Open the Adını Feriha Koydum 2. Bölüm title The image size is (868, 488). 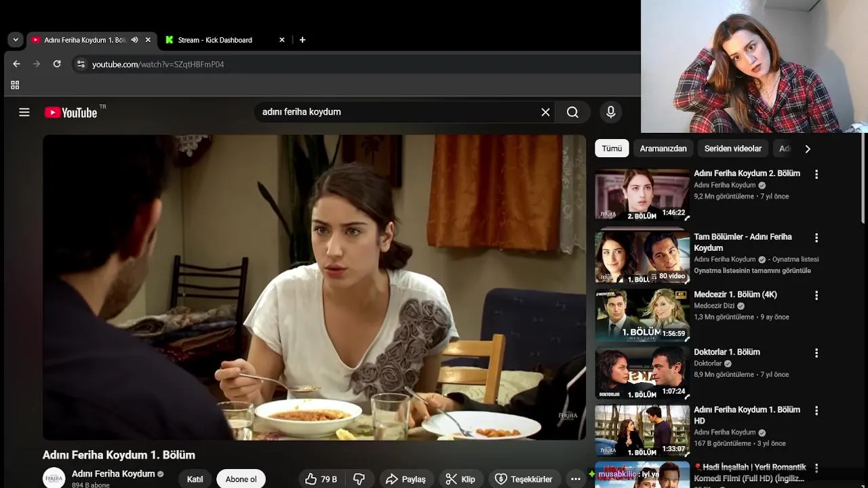pos(747,174)
